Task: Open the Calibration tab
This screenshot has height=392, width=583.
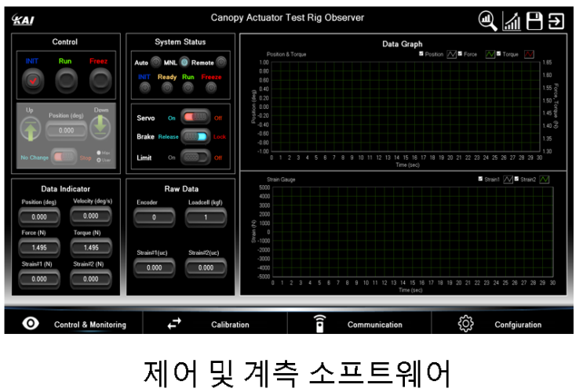Action: pos(215,324)
